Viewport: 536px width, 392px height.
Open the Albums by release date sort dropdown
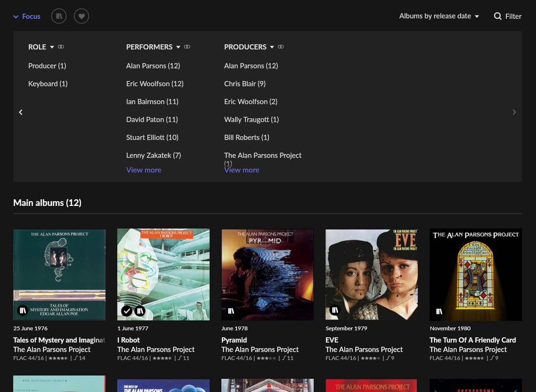439,16
